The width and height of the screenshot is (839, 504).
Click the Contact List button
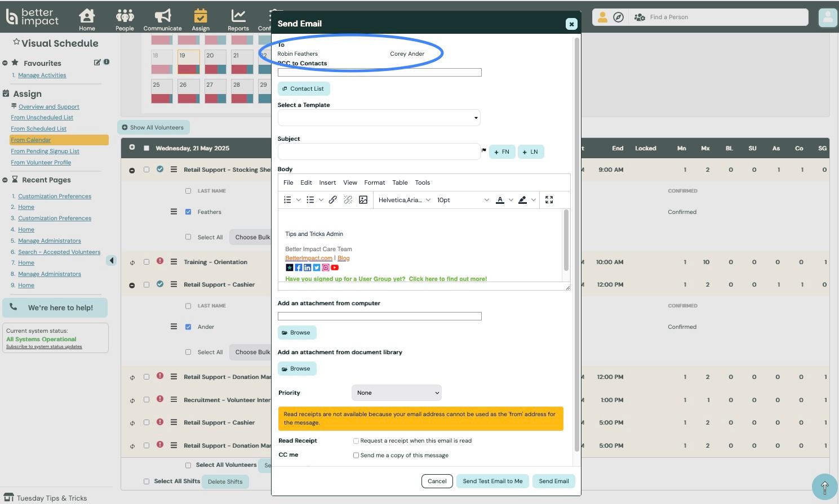click(x=303, y=89)
